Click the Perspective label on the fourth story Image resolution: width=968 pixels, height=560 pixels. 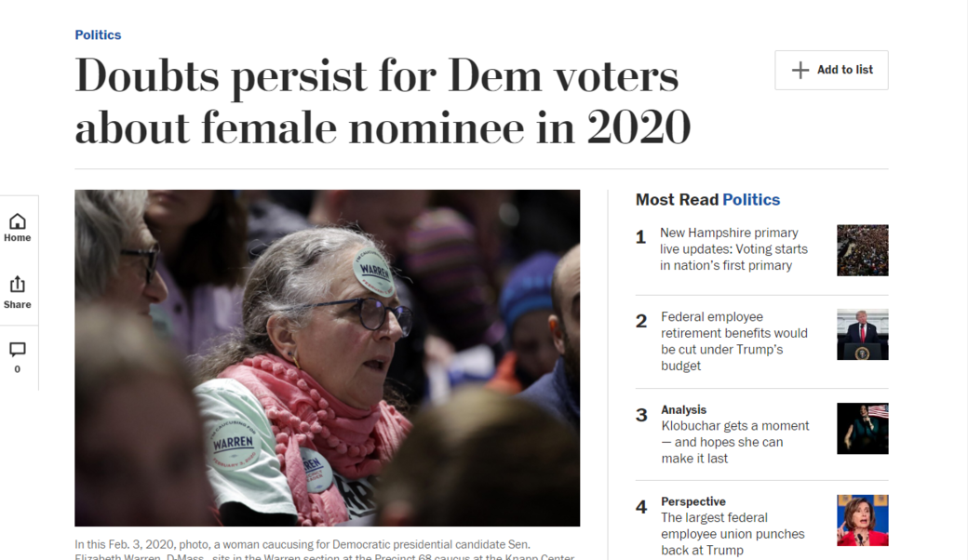[x=692, y=501]
